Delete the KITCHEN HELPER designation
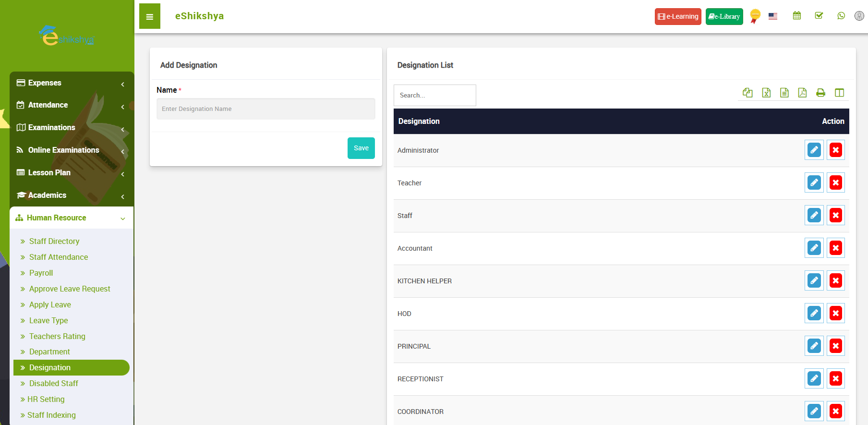 [x=835, y=281]
